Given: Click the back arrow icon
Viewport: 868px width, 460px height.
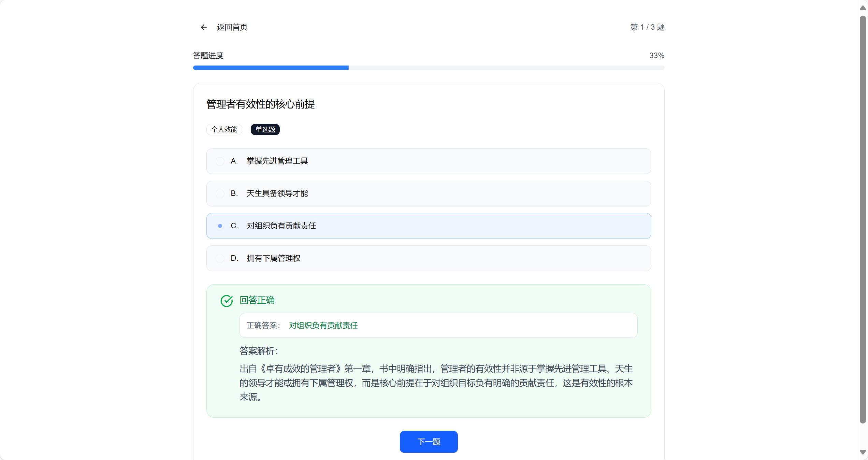Looking at the screenshot, I should tap(204, 27).
